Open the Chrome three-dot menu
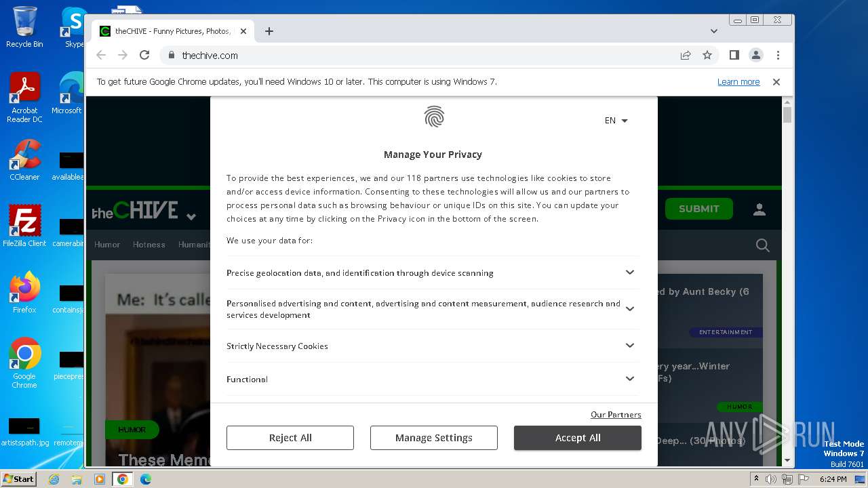 [x=778, y=55]
